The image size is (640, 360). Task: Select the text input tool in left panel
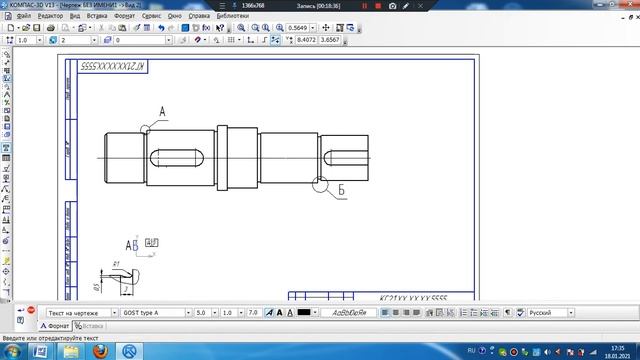coord(6,148)
